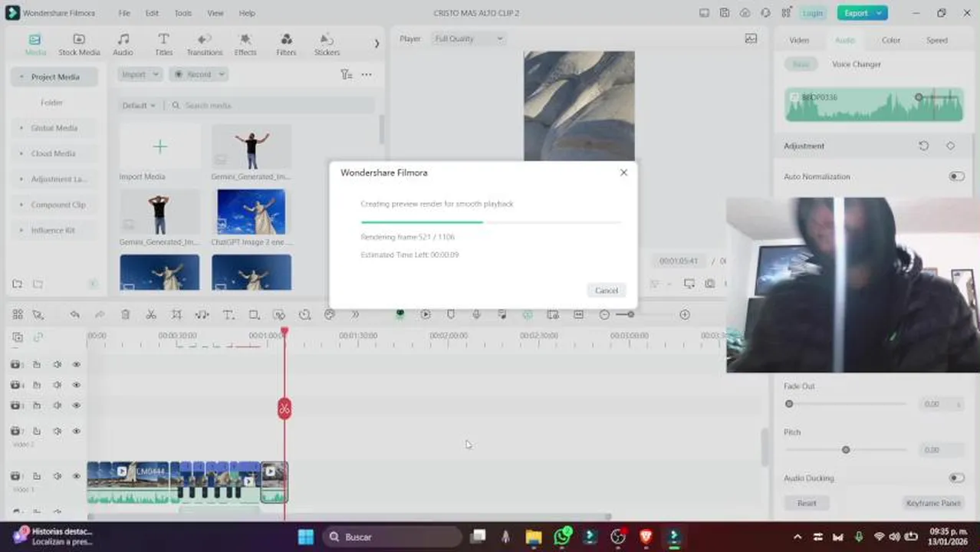
Task: Open the Record dropdown
Action: 199,74
